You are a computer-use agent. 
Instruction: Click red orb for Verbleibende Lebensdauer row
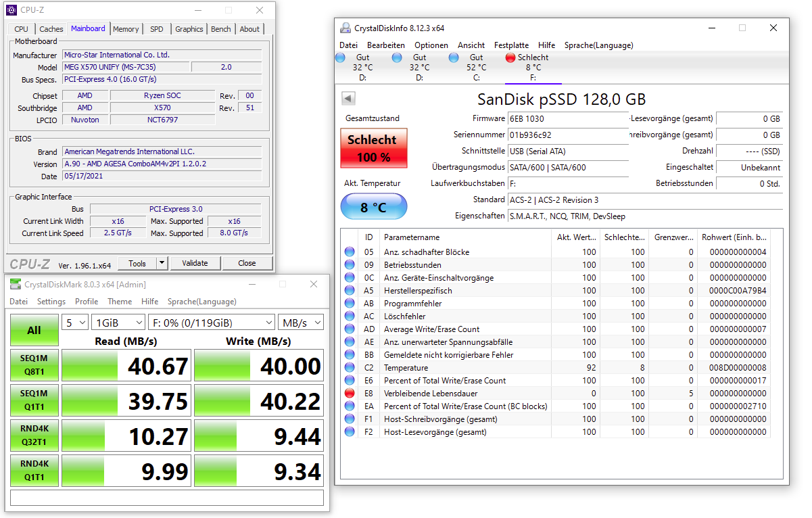[350, 393]
